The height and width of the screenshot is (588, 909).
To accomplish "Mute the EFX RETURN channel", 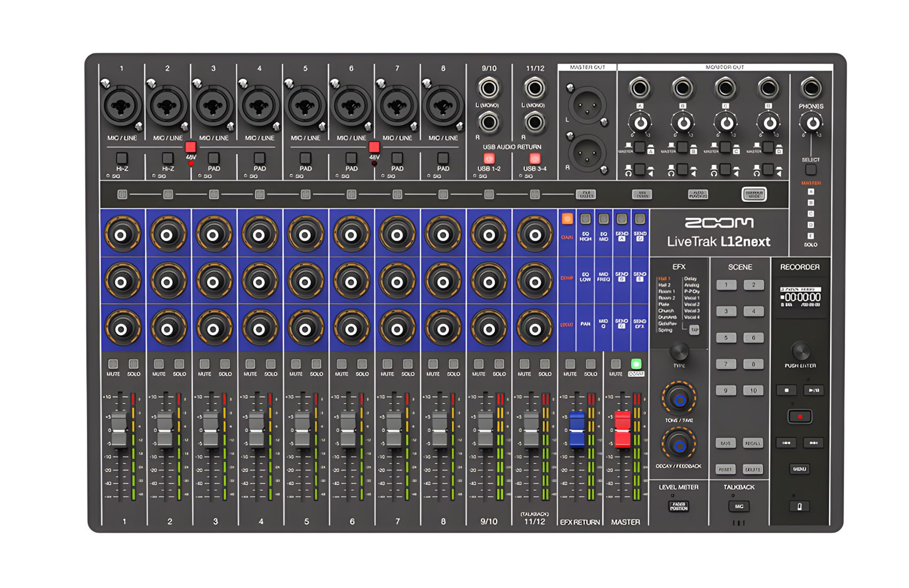I will point(570,364).
